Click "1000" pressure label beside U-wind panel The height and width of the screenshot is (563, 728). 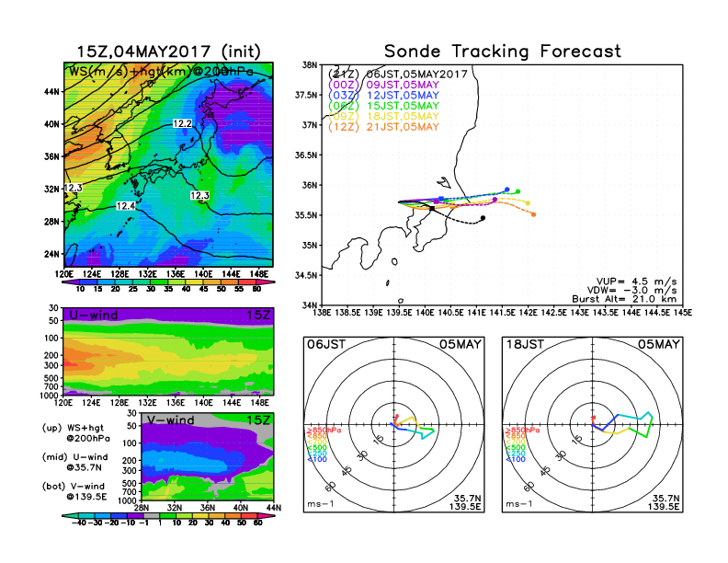(x=50, y=396)
